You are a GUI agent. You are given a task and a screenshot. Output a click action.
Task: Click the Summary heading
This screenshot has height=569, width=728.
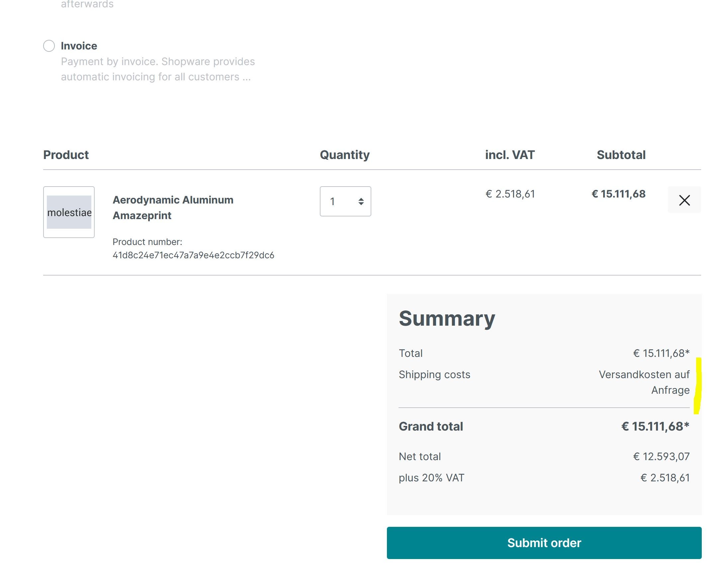pyautogui.click(x=447, y=318)
